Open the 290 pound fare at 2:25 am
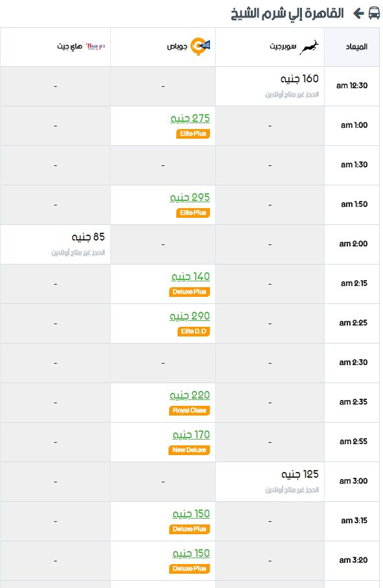 click(x=190, y=316)
